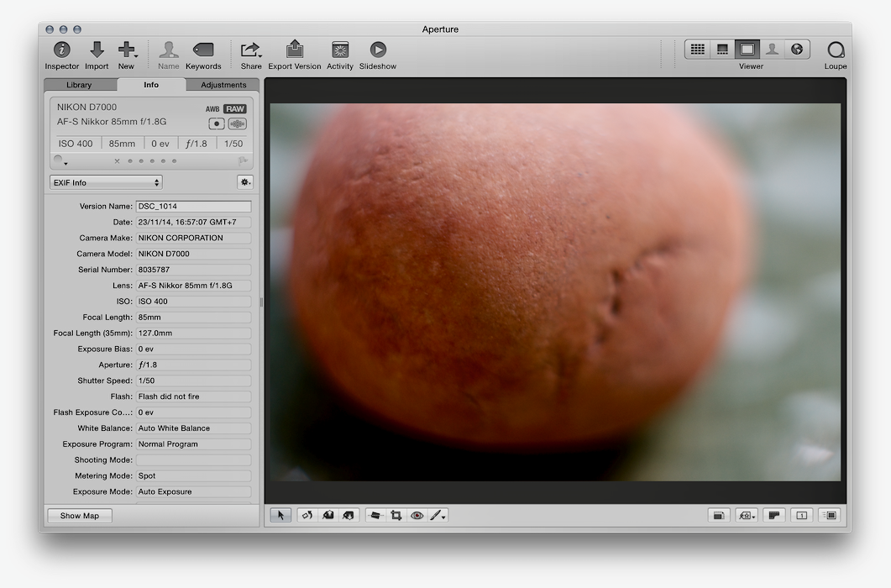Click the Date field value

[x=193, y=223]
